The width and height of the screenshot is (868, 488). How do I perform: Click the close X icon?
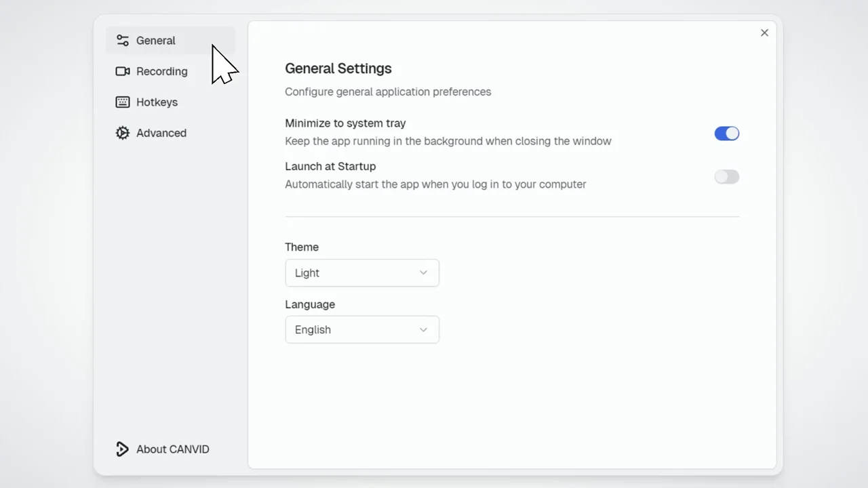[764, 33]
